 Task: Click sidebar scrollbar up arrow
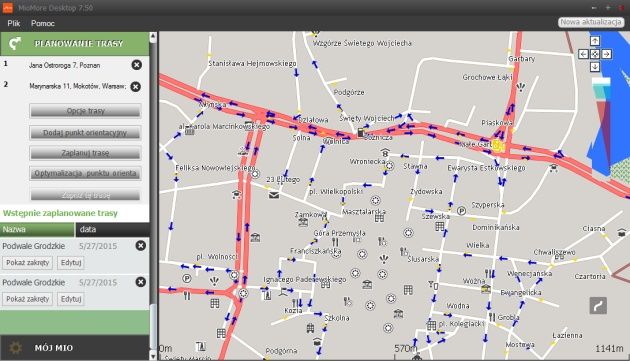point(153,37)
